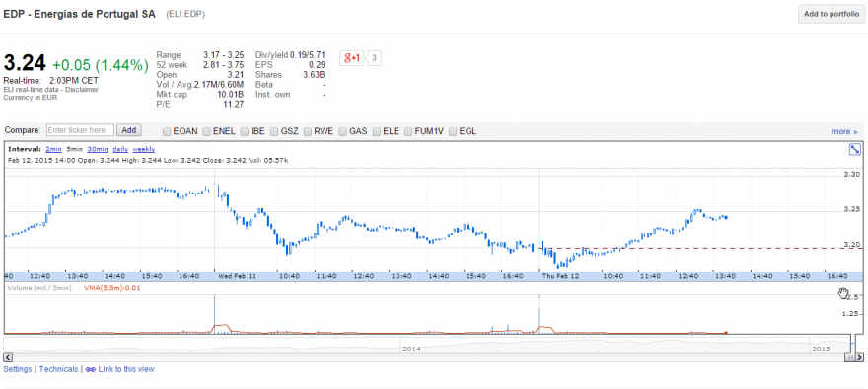Enable the ENEL comparison checkbox
This screenshot has height=389, width=868.
click(x=206, y=132)
